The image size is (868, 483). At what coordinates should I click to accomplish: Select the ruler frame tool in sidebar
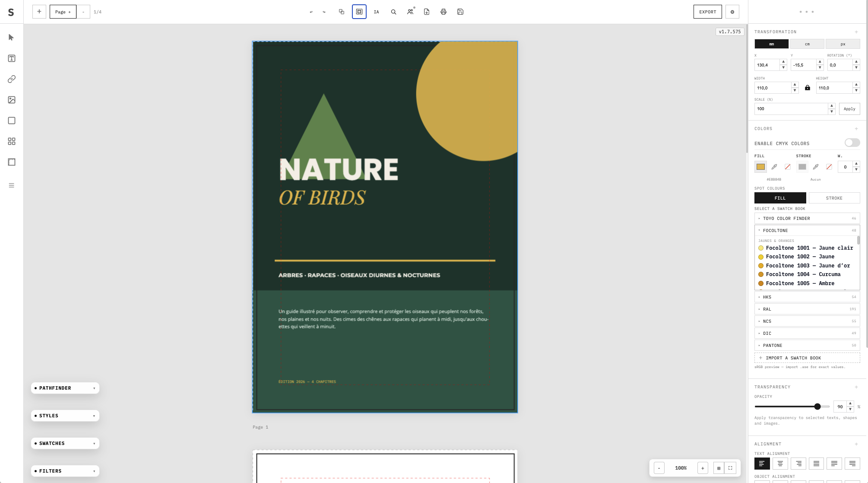click(12, 162)
